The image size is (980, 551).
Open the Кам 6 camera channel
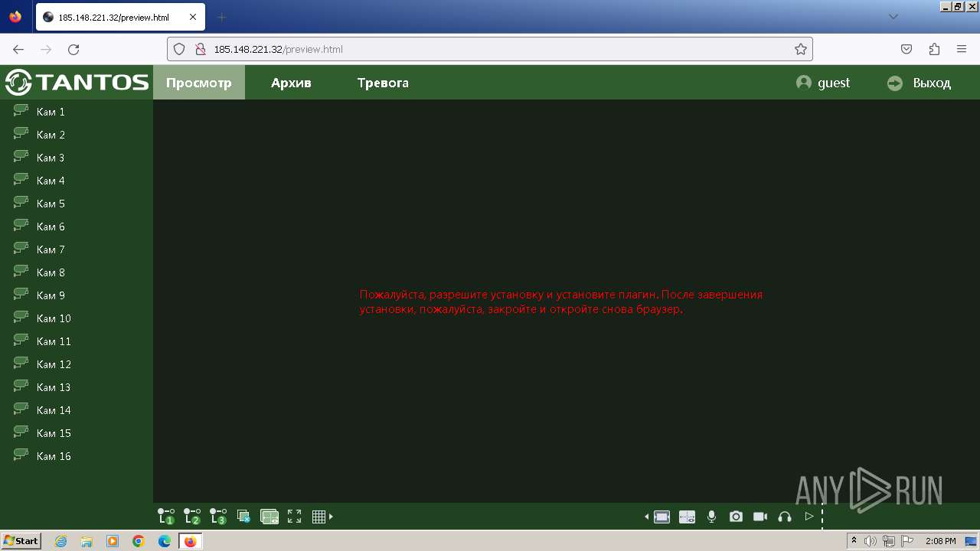(51, 227)
